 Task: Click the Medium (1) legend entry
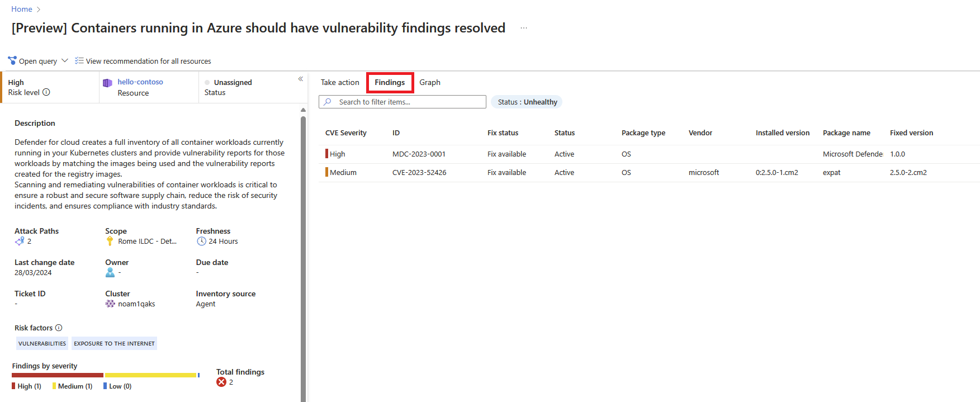pyautogui.click(x=72, y=386)
